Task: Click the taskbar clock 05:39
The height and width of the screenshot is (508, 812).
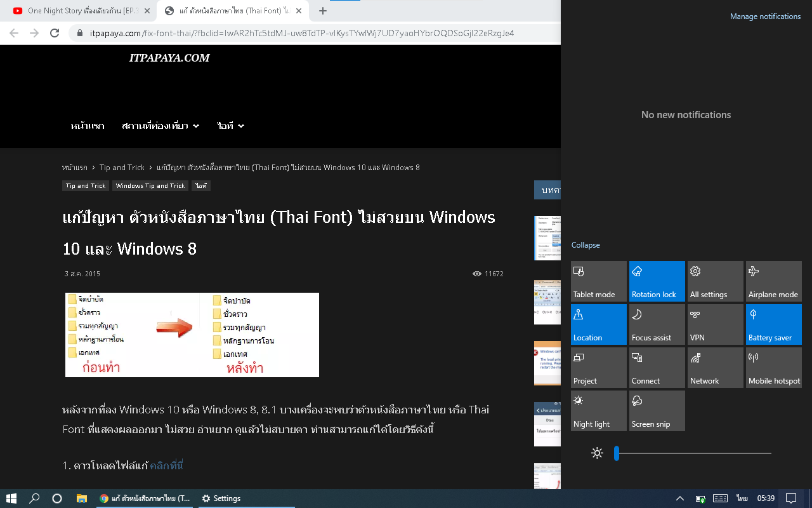Action: coord(766,498)
